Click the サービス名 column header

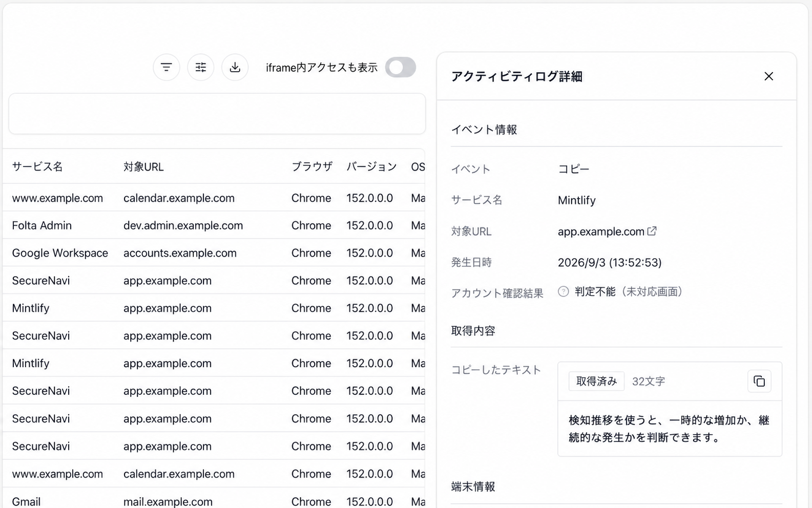click(x=37, y=166)
